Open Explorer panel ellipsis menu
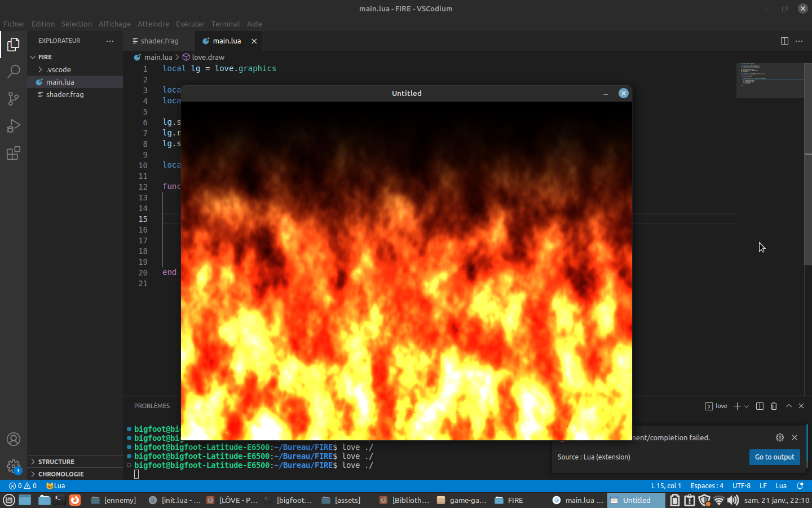 pyautogui.click(x=110, y=41)
